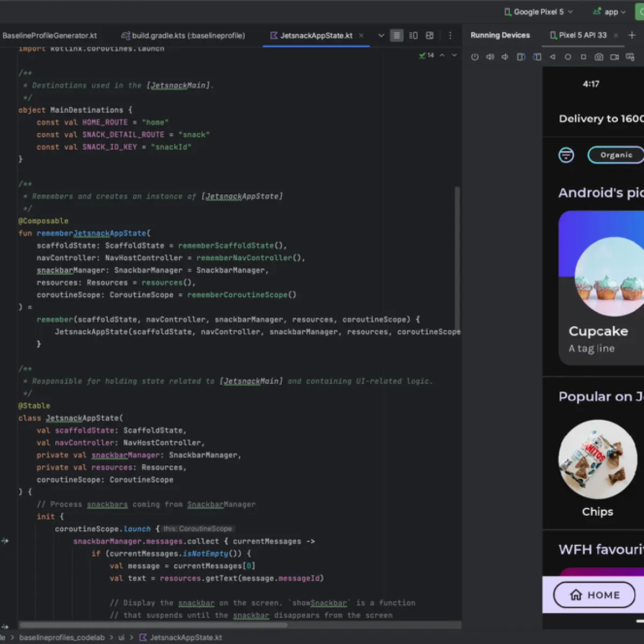This screenshot has height=644, width=644.
Task: Click the SNACK_ID_KEY constant
Action: [109, 147]
